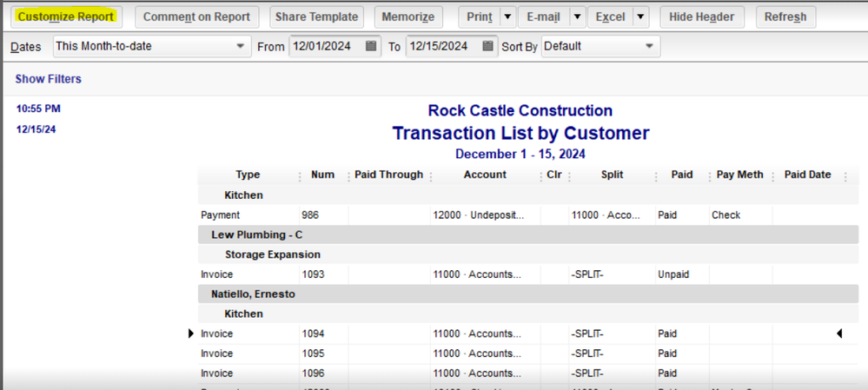Screen dimensions: 868x390
Task: Print the report
Action: (x=480, y=17)
